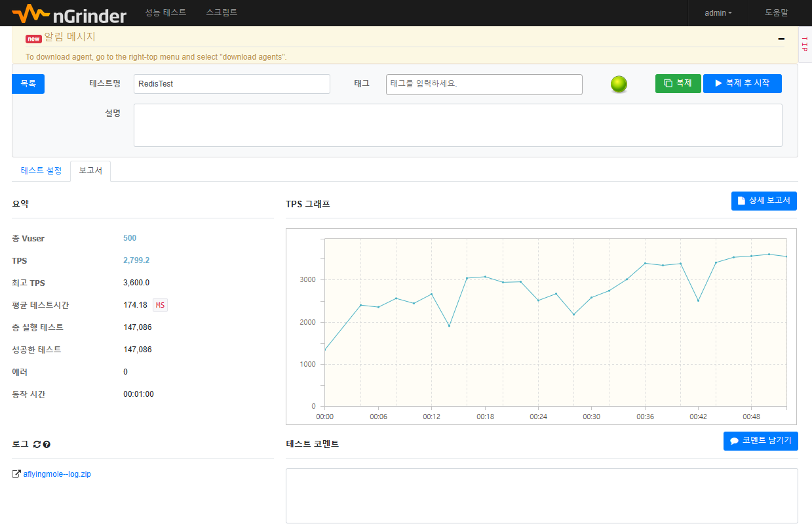Open the TIP side tab
The image size is (812, 530).
click(x=805, y=45)
